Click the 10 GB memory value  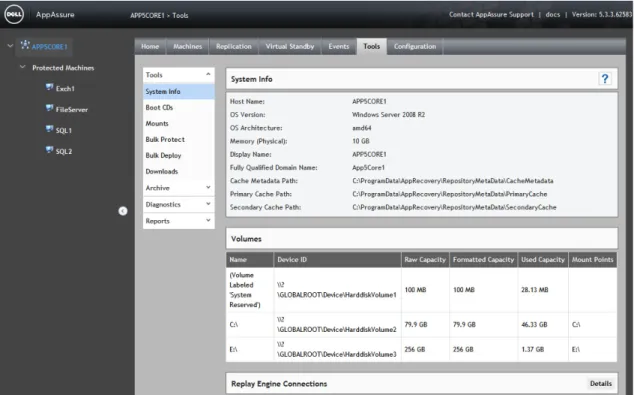(x=361, y=141)
